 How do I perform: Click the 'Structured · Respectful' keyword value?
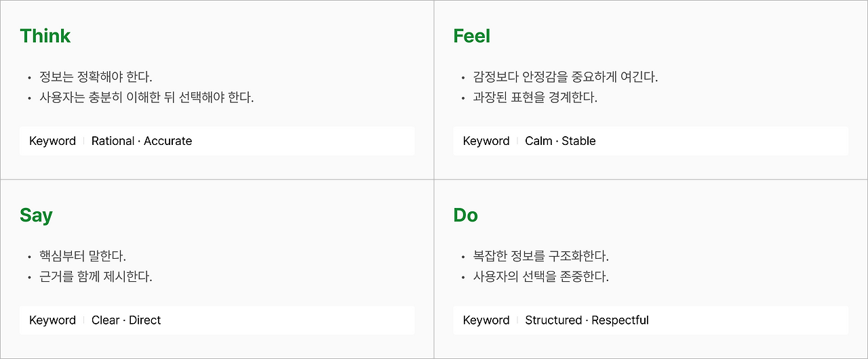click(x=587, y=320)
